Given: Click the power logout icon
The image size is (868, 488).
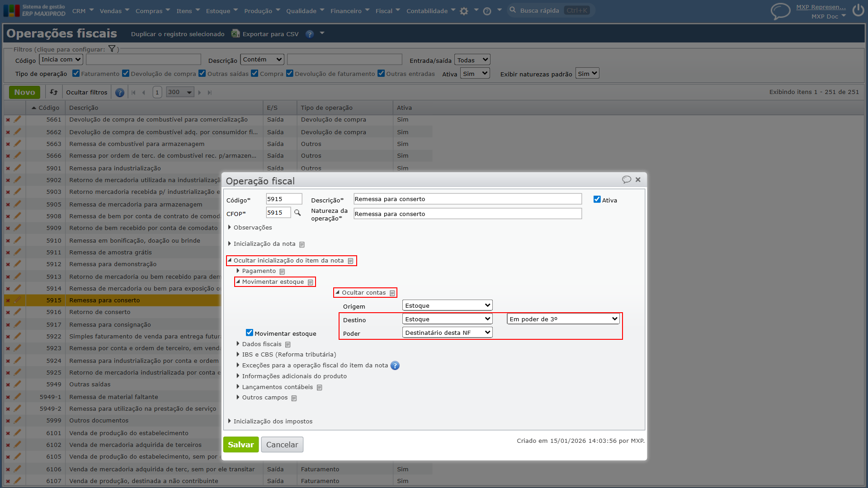Looking at the screenshot, I should [x=858, y=10].
